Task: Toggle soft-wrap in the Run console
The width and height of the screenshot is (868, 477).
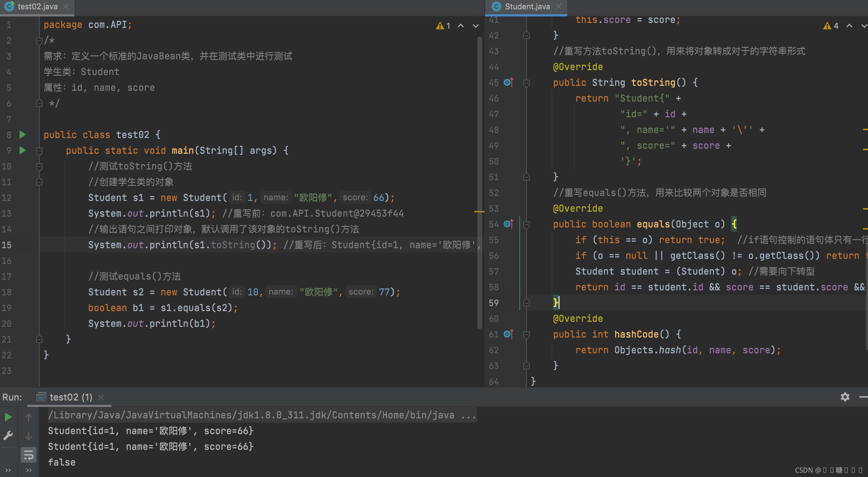Action: point(28,455)
